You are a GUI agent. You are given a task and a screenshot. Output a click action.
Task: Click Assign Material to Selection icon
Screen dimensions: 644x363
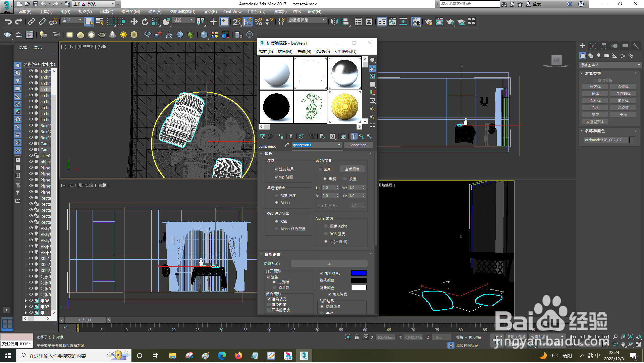(x=280, y=136)
